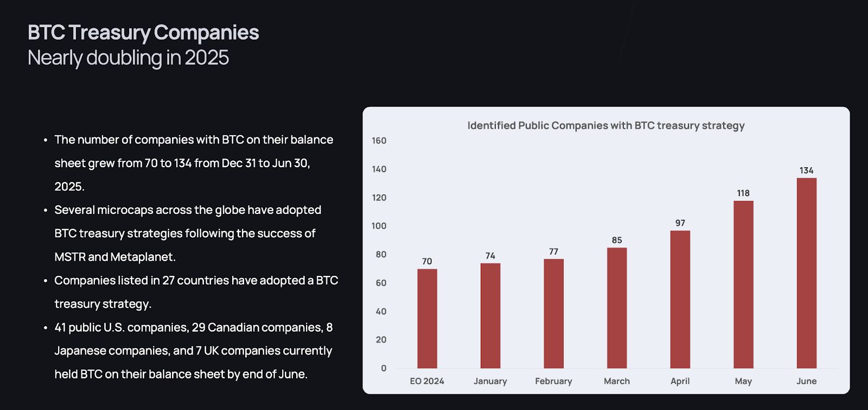Image resolution: width=868 pixels, height=410 pixels.
Task: Select the 100 y-axis label
Action: [379, 226]
